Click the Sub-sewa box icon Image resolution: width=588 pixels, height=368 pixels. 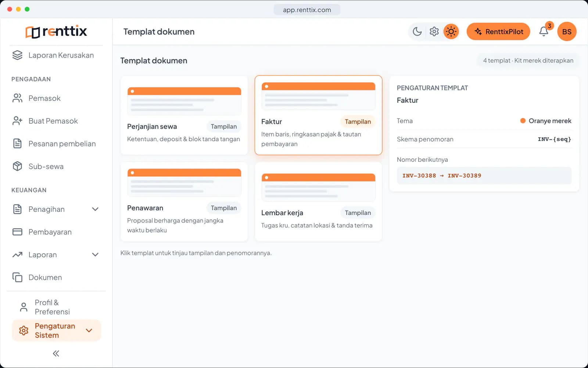[17, 166]
